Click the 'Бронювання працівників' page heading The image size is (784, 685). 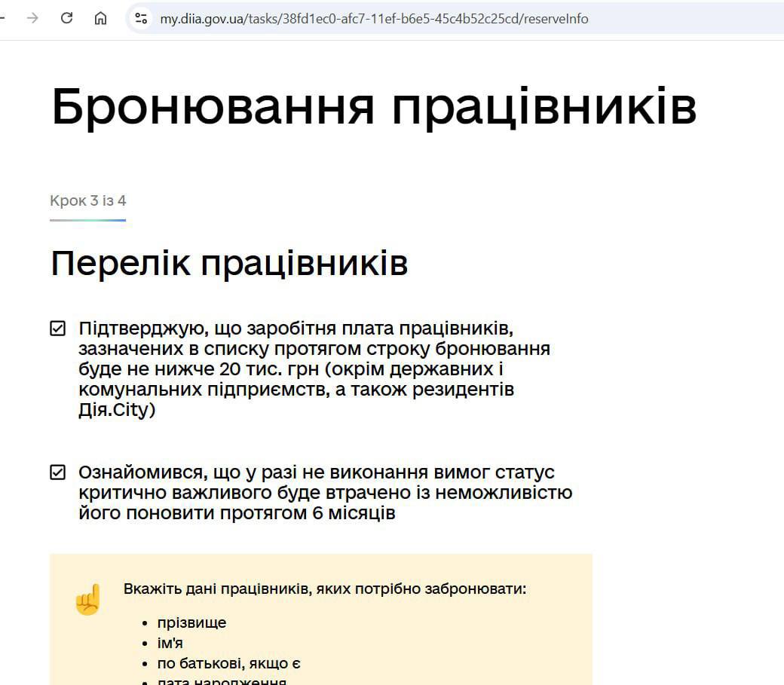click(x=373, y=106)
